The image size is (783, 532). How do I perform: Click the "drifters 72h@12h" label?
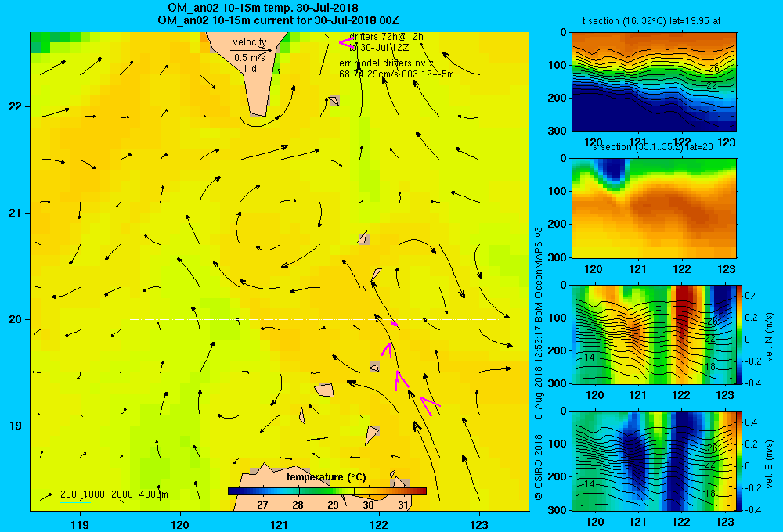387,37
